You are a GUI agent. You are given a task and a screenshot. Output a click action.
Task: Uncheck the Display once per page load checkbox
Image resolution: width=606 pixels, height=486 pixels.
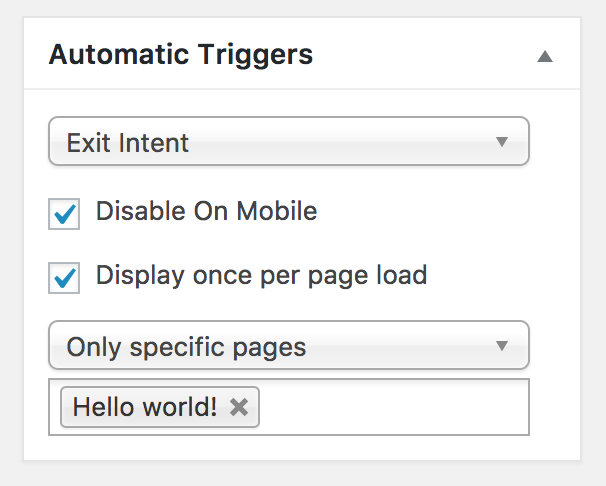tap(64, 277)
